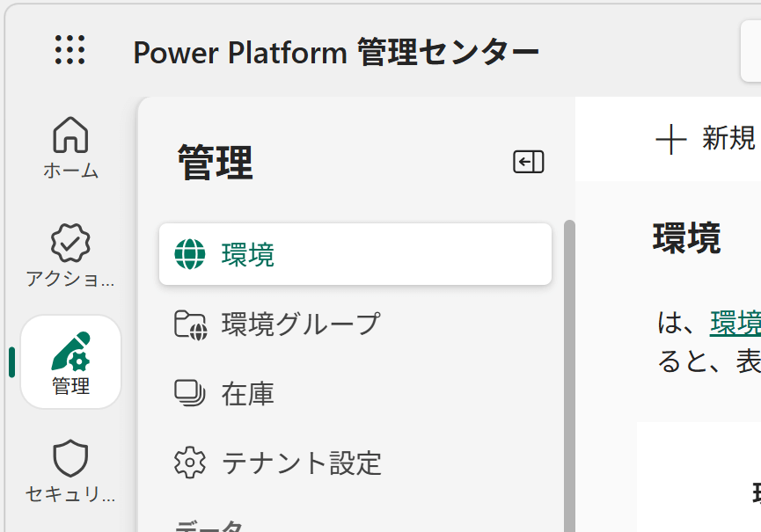
Task: Open the アクション checkmark badge icon
Action: click(70, 244)
